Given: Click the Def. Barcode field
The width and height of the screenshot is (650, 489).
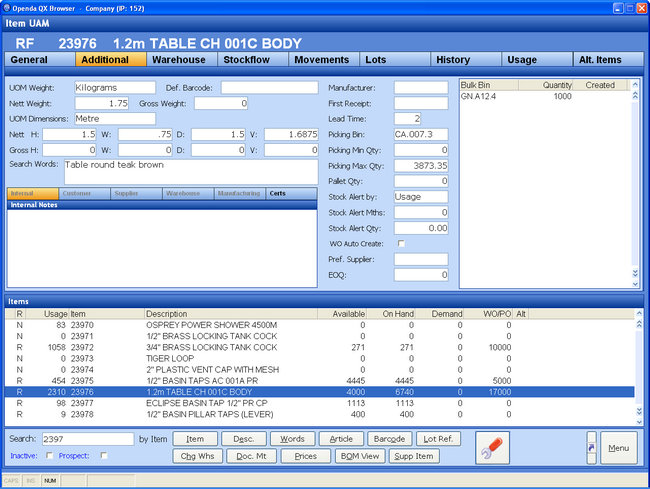Looking at the screenshot, I should click(269, 87).
